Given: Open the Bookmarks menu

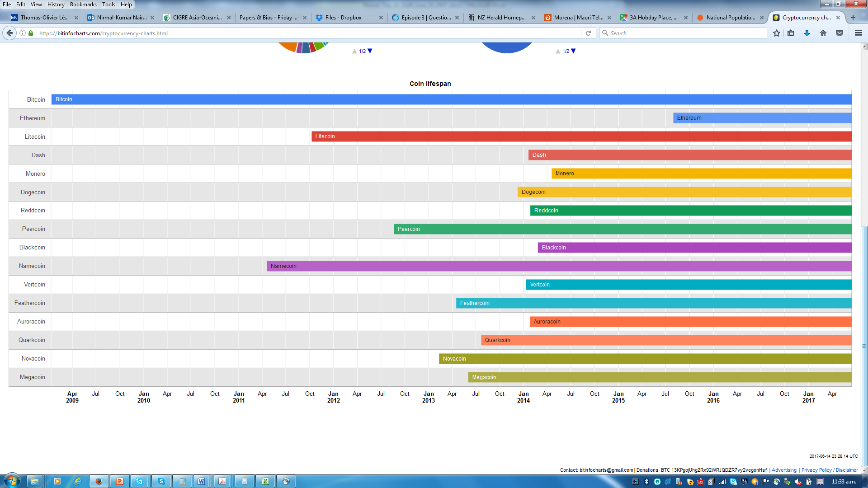Looking at the screenshot, I should pyautogui.click(x=83, y=5).
